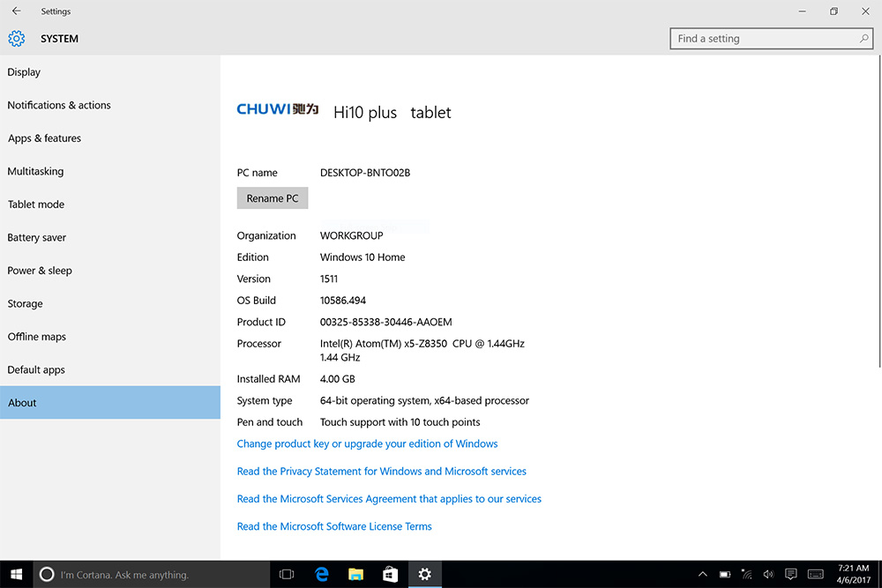Open the Action Center notifications icon

click(x=790, y=574)
